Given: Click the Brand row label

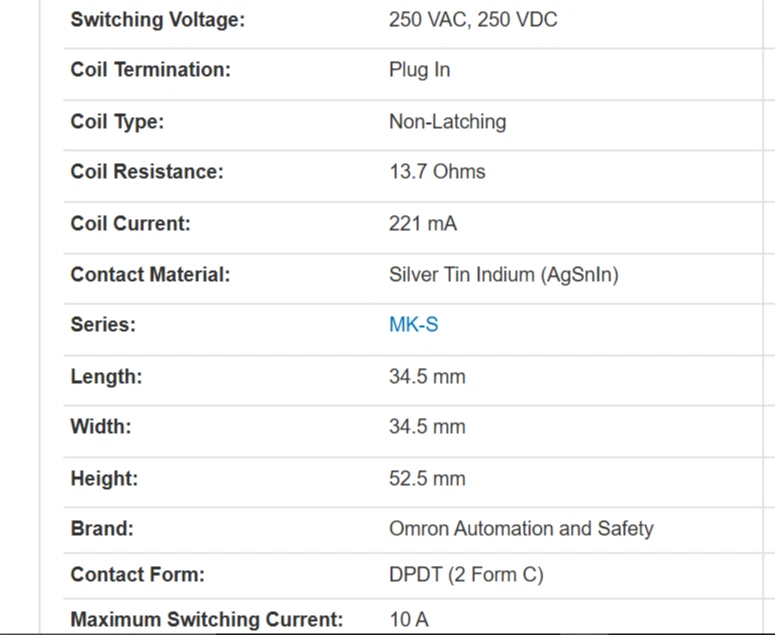Looking at the screenshot, I should coord(102,529).
